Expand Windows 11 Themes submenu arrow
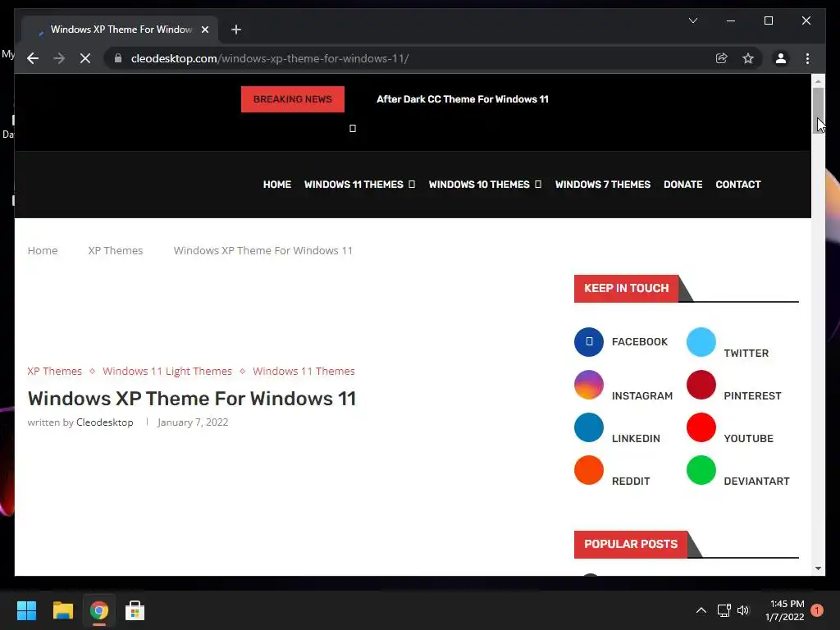 click(412, 185)
